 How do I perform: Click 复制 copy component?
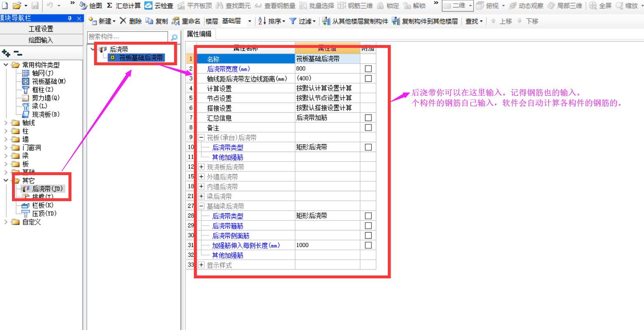157,21
